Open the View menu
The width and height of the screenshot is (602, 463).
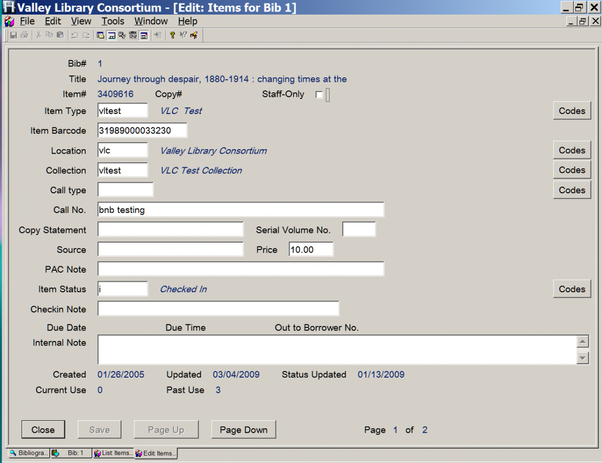pos(81,21)
